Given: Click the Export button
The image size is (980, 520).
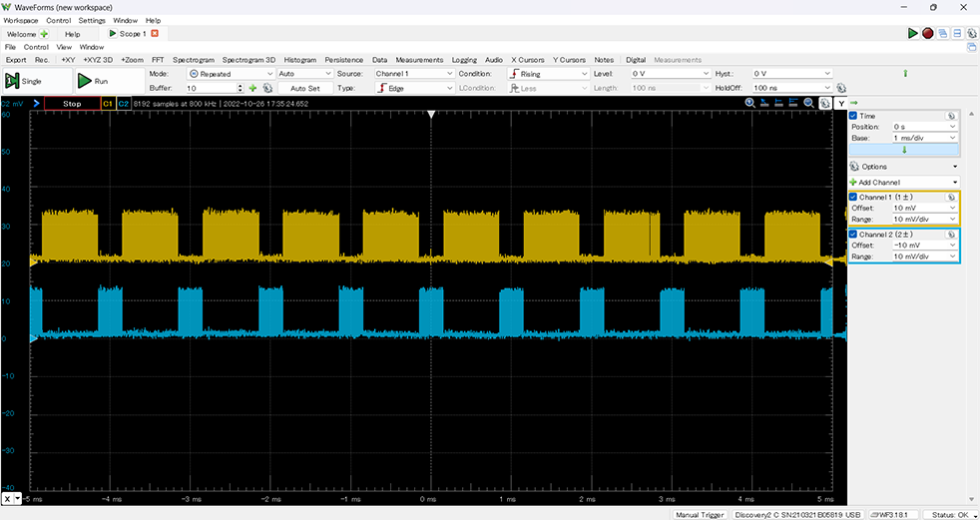Looking at the screenshot, I should coord(16,60).
